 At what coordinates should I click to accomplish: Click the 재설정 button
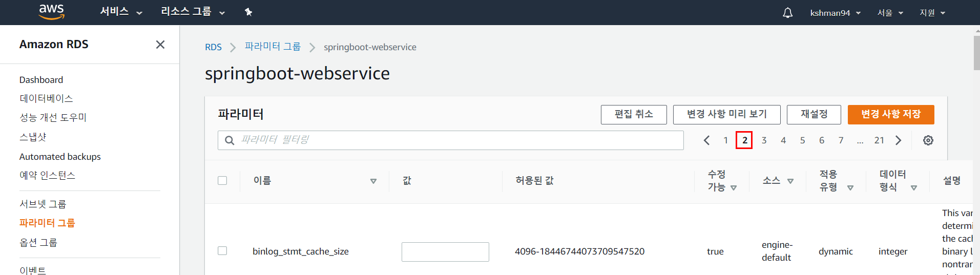tap(814, 114)
